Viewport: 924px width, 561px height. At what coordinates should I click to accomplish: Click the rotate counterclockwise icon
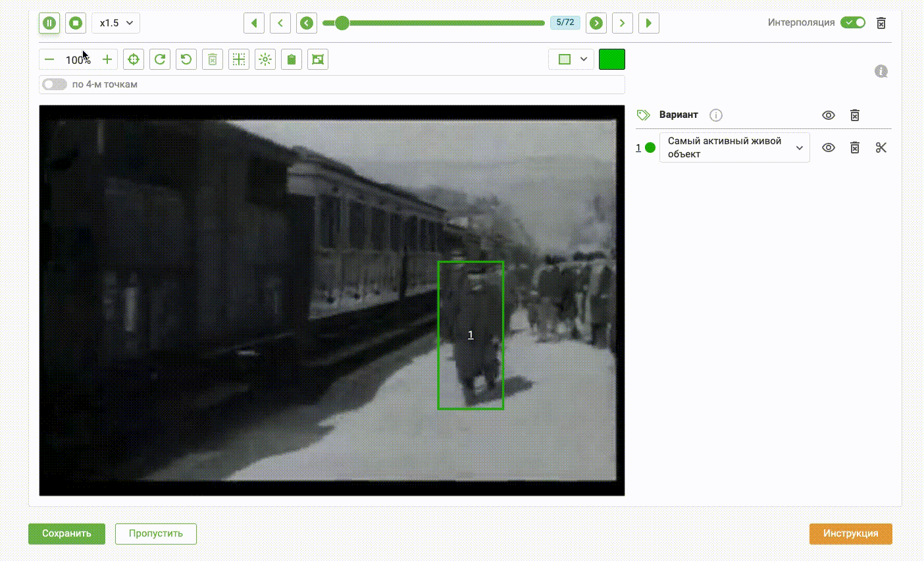click(x=186, y=60)
